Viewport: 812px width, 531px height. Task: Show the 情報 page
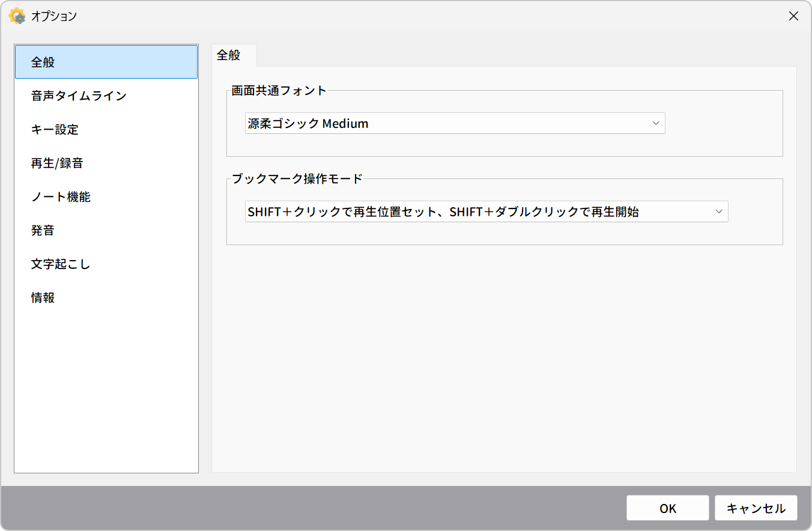(x=106, y=297)
